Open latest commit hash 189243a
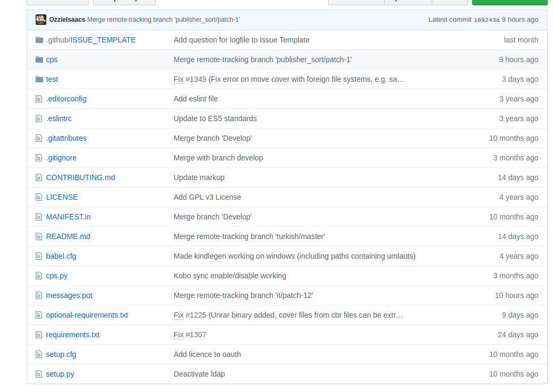 click(486, 20)
